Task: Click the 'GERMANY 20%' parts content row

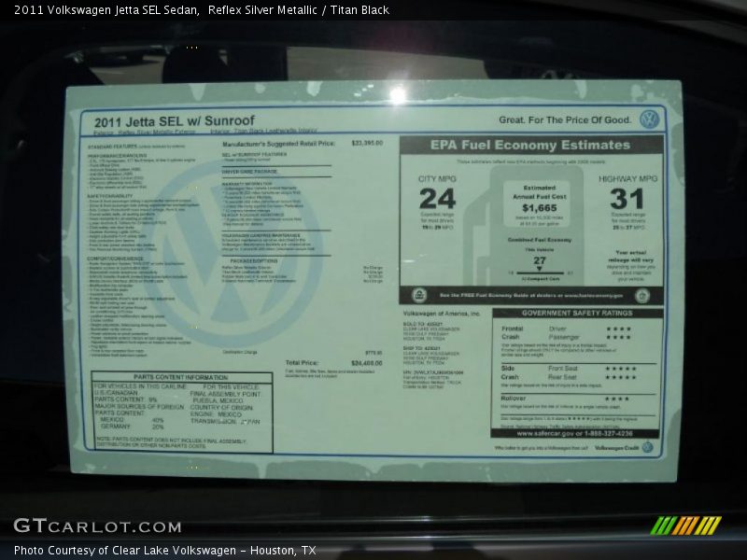Action: (132, 427)
